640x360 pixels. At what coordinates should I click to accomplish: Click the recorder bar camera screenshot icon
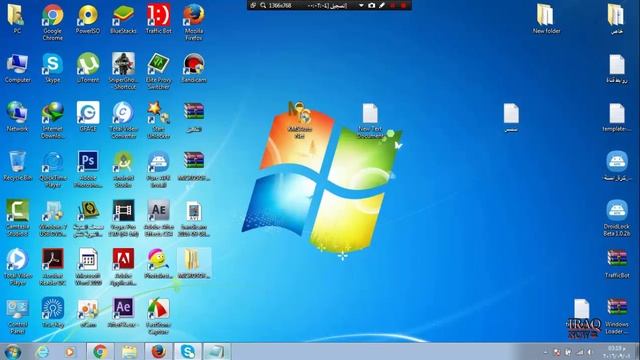point(371,5)
